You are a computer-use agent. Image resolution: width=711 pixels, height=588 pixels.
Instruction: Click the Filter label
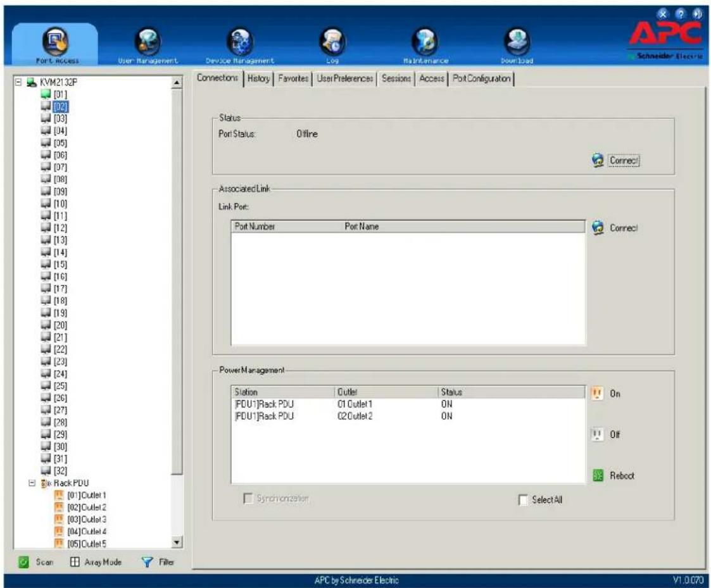pyautogui.click(x=166, y=562)
